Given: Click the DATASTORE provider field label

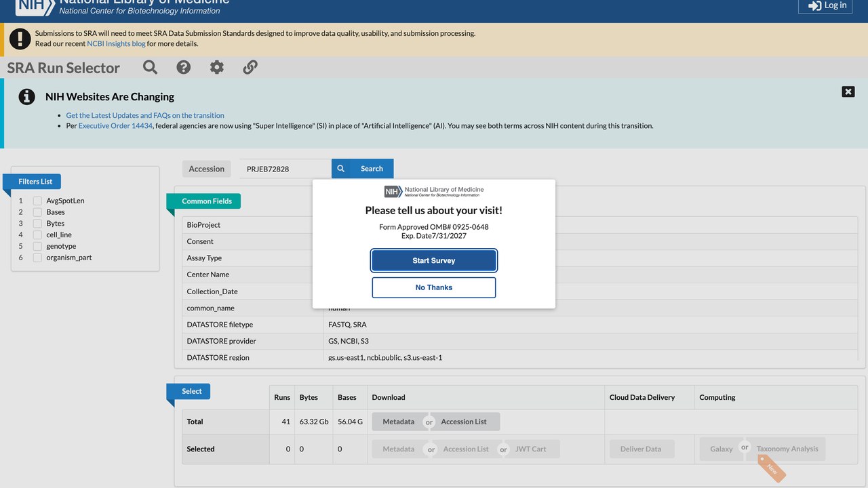Looking at the screenshot, I should tap(222, 341).
